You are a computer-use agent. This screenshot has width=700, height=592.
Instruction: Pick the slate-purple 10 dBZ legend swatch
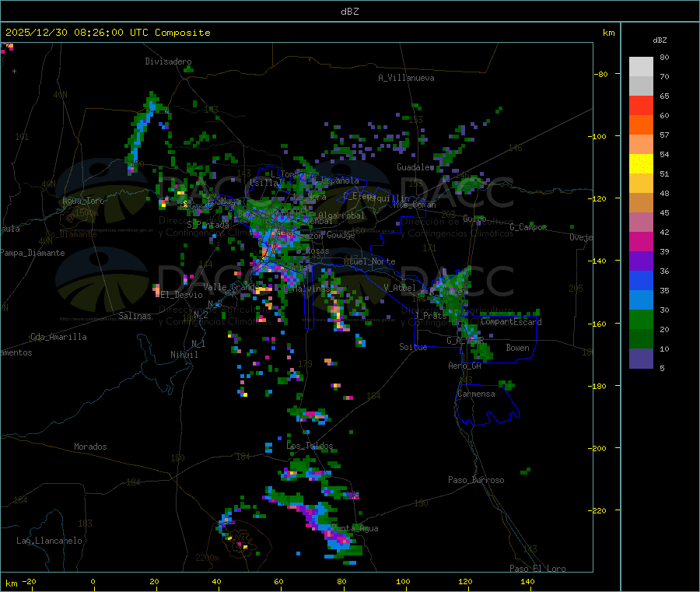tap(641, 359)
